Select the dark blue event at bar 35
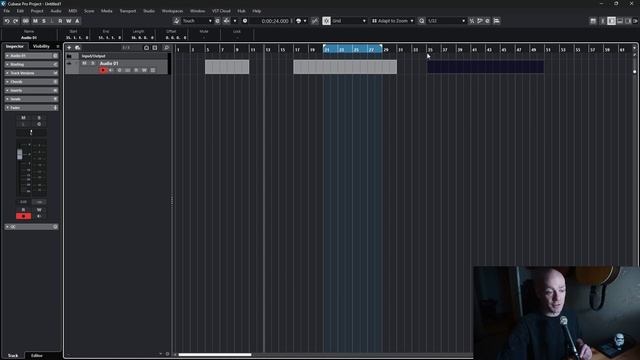This screenshot has width=640, height=360. (485, 67)
